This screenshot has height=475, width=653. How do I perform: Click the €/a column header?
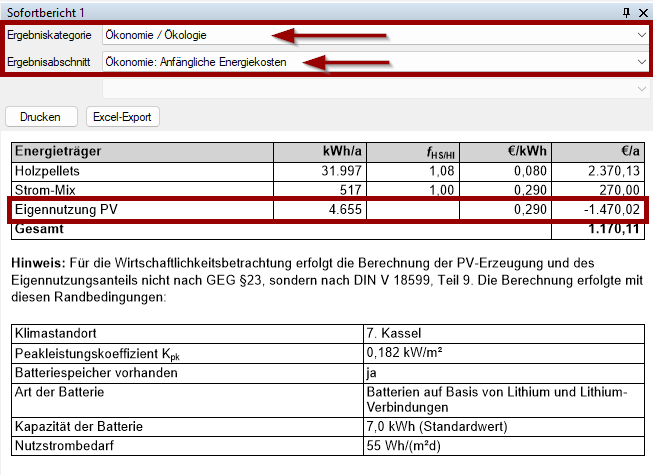click(629, 152)
